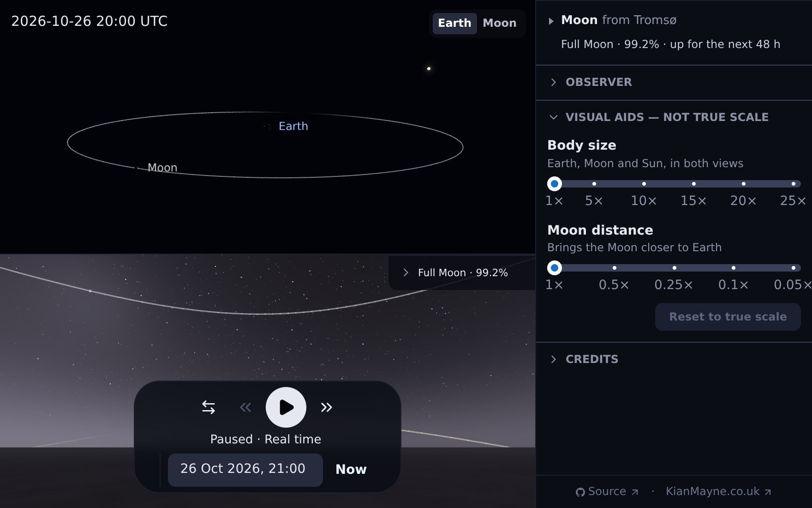Click the Body size slider handle
The width and height of the screenshot is (812, 508).
(x=555, y=184)
